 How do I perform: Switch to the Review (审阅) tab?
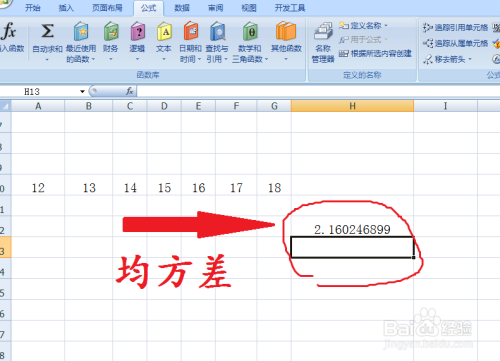(x=215, y=8)
